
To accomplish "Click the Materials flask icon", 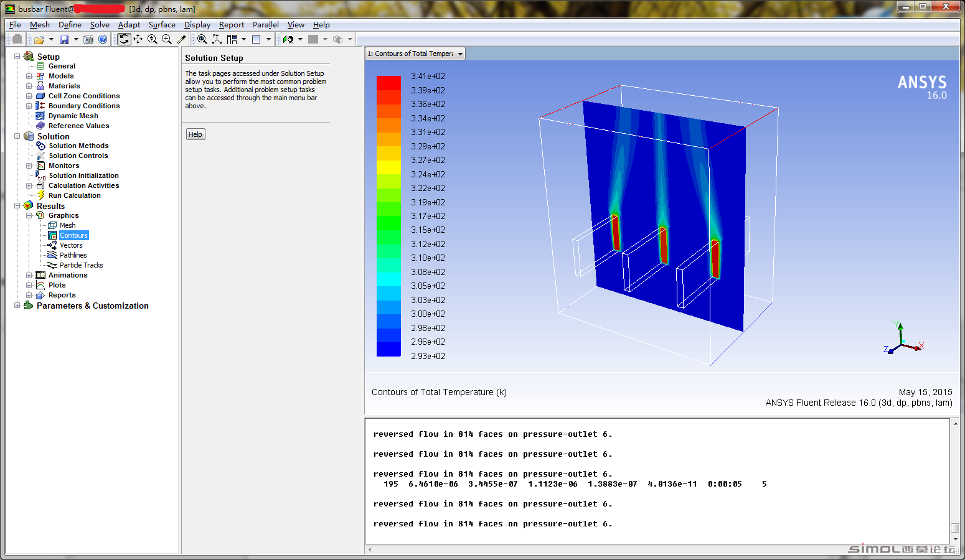I will coord(40,86).
